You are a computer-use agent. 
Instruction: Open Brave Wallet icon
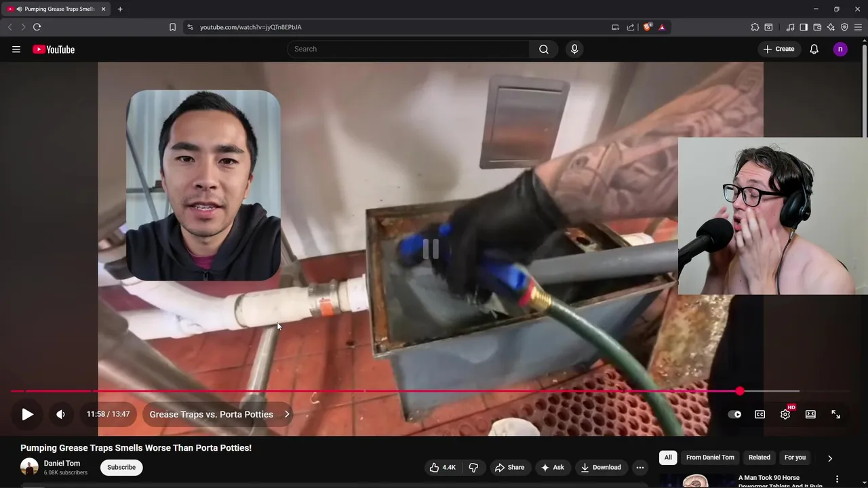click(x=817, y=27)
